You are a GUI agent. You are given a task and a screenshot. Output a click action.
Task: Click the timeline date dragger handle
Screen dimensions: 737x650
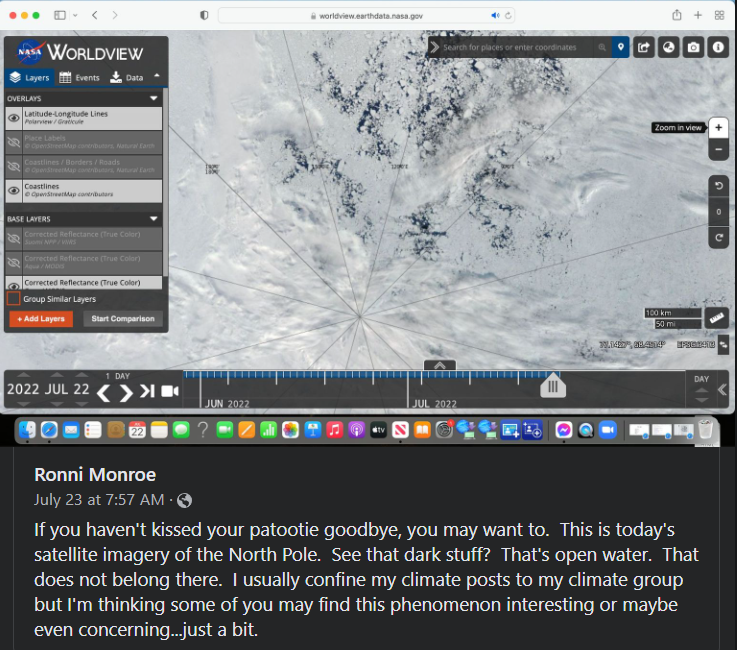click(553, 387)
